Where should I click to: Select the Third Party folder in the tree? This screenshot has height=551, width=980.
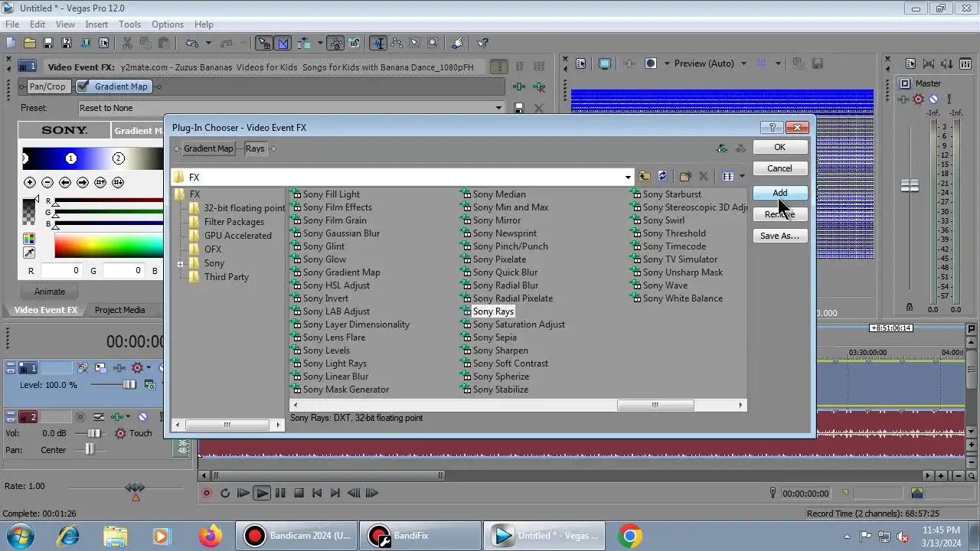(226, 277)
